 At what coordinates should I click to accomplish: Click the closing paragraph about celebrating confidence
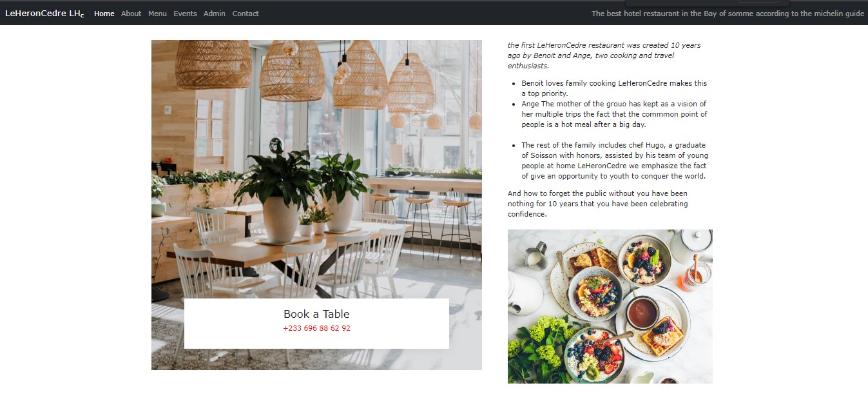tap(598, 204)
